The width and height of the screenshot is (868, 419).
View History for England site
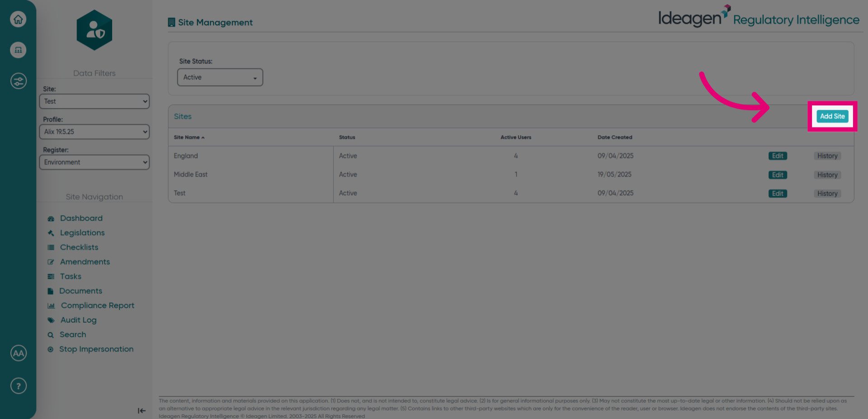click(827, 156)
